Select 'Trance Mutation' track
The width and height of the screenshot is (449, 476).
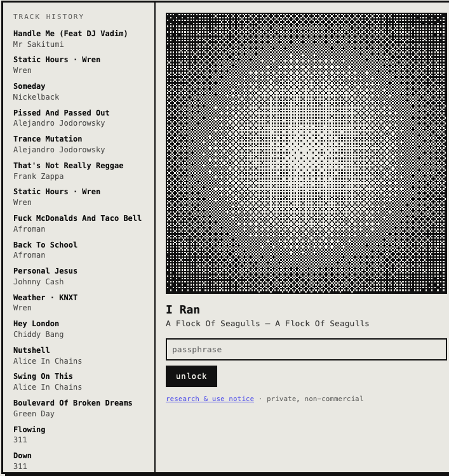coord(48,139)
